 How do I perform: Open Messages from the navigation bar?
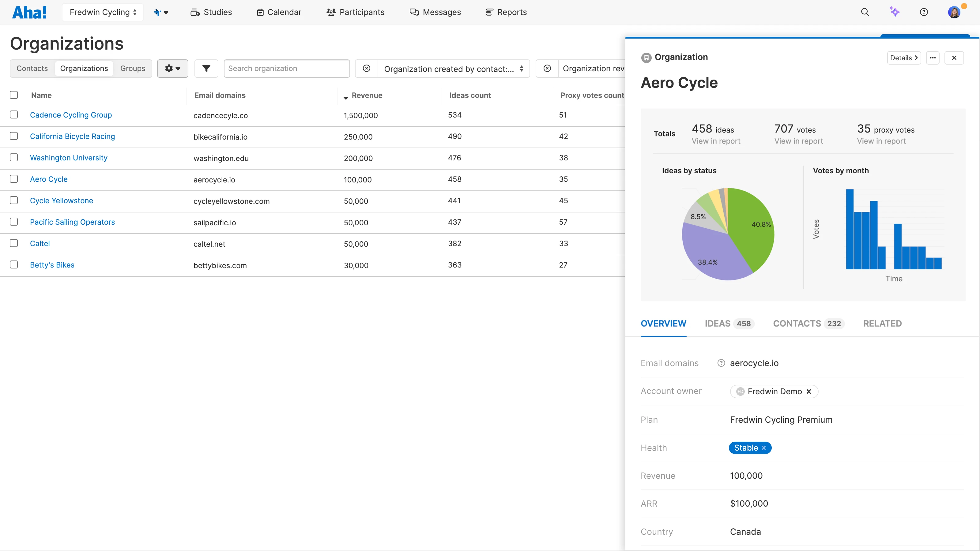point(414,12)
